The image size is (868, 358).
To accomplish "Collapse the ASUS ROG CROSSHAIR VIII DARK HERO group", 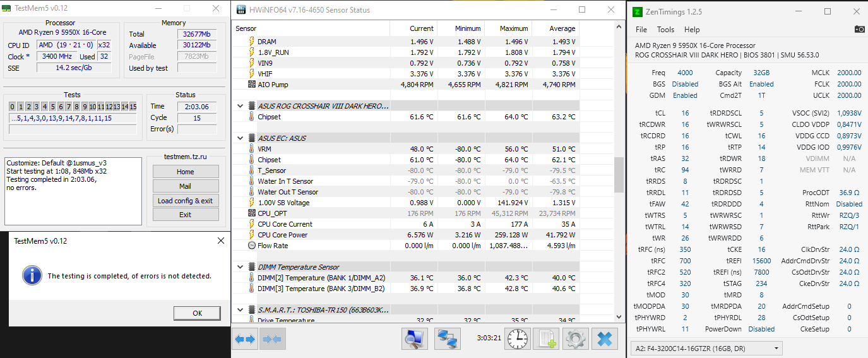I will [x=240, y=106].
